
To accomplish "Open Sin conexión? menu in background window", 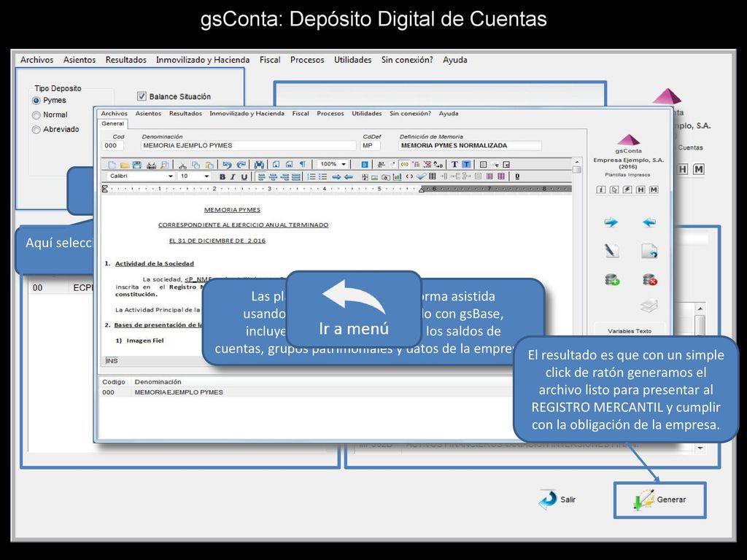I will tap(407, 60).
